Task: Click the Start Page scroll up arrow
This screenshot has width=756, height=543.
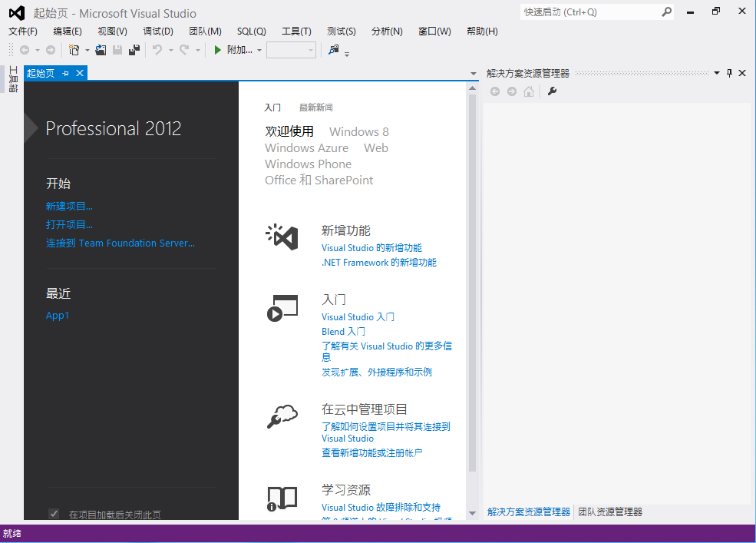Action: 473,88
